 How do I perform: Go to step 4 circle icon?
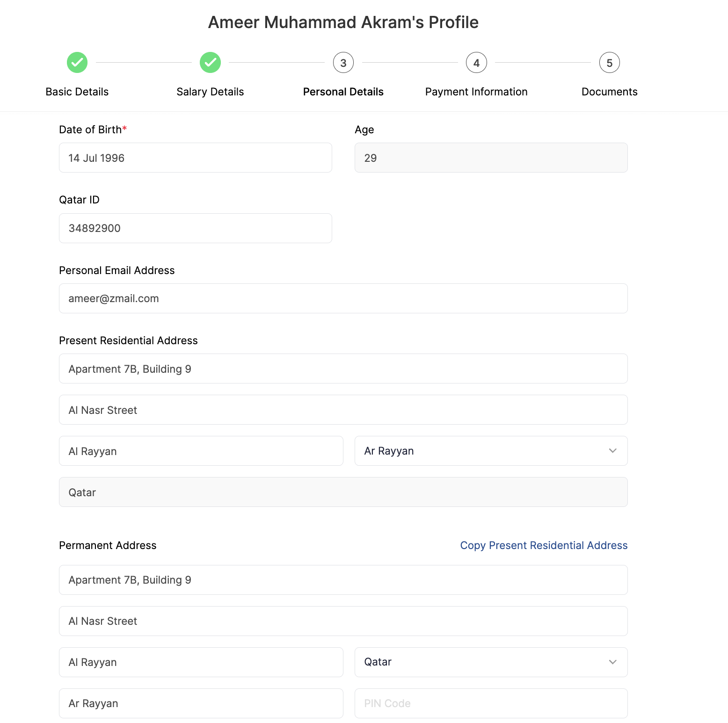(x=476, y=63)
